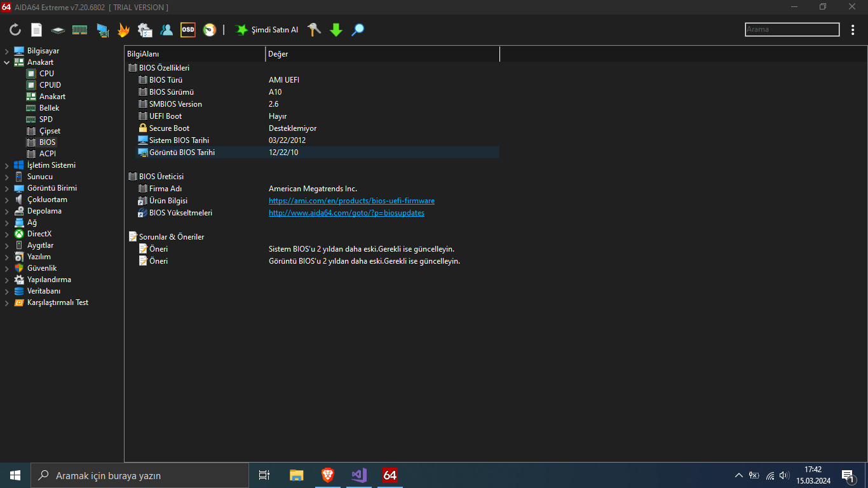Click the BIOS Özellikleri group header

tap(159, 68)
